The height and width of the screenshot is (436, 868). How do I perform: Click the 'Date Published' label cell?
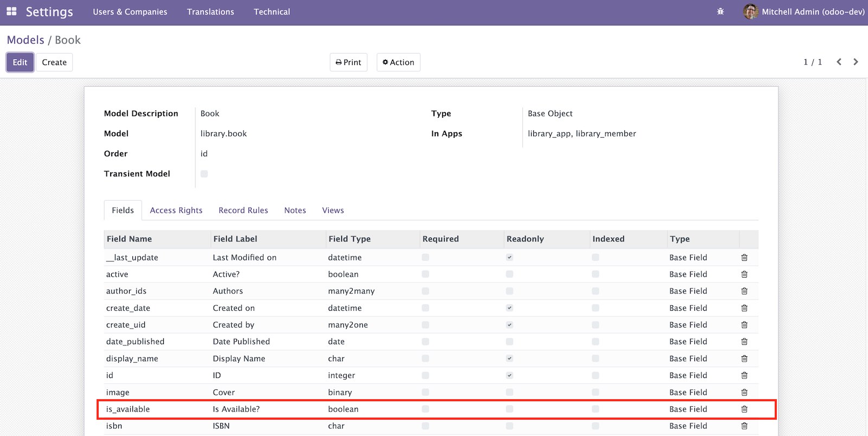[x=241, y=342]
